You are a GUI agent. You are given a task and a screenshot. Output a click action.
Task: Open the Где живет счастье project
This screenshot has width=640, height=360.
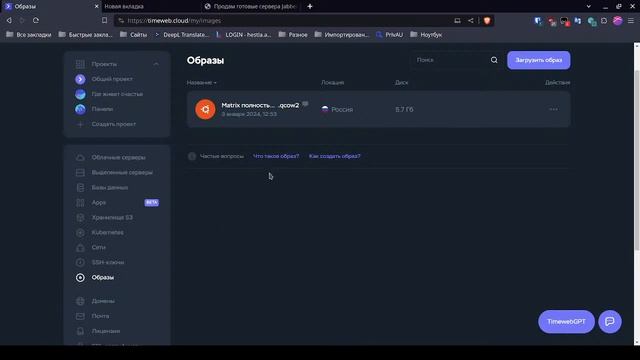[x=109, y=94]
